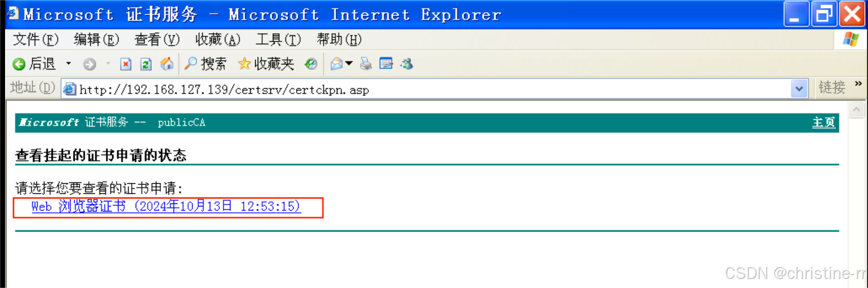Print the page with the printer icon
The height and width of the screenshot is (288, 868).
click(x=366, y=63)
